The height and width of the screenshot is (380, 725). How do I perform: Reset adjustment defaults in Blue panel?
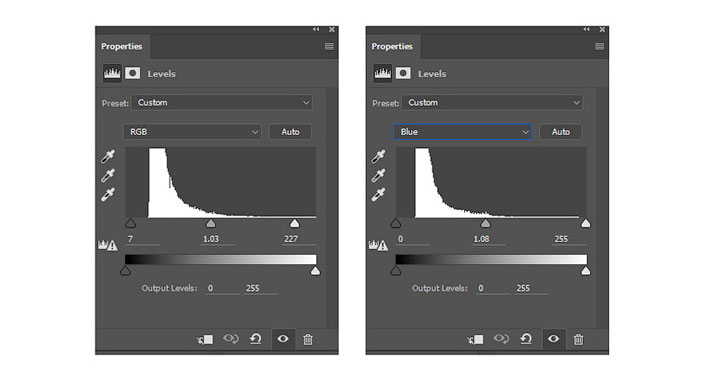tap(526, 339)
